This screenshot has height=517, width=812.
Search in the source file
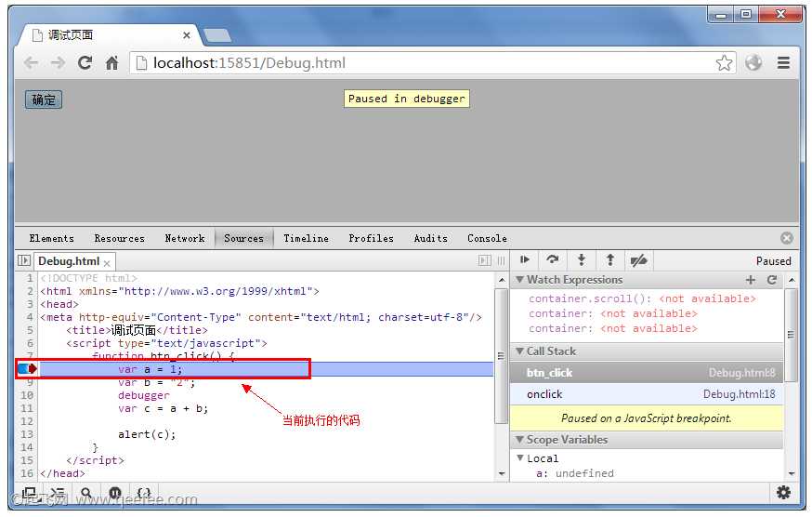86,493
